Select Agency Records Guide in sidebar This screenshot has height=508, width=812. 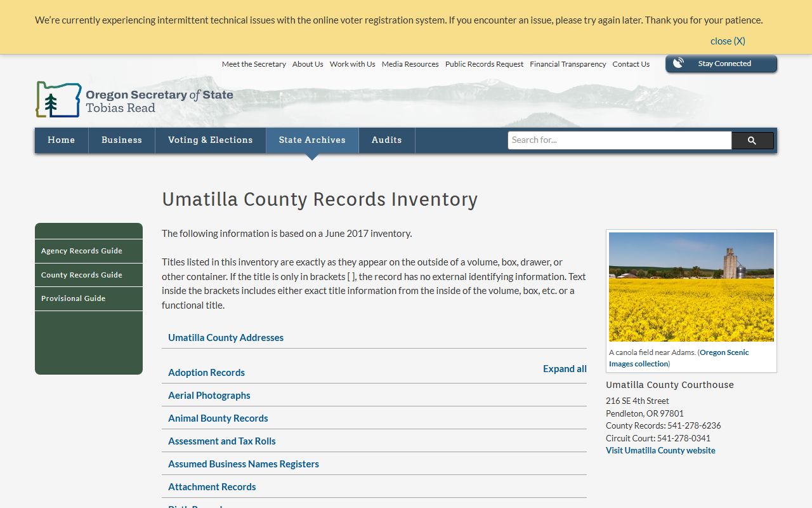(89, 251)
